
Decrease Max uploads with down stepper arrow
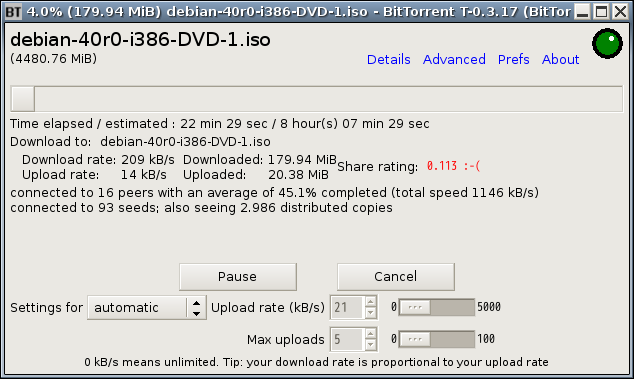pyautogui.click(x=370, y=345)
